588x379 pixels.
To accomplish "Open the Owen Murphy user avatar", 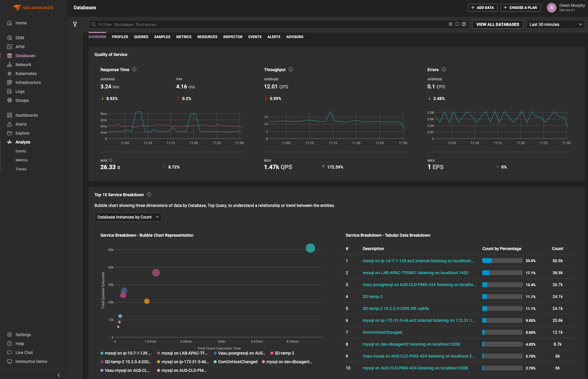I will [x=552, y=8].
